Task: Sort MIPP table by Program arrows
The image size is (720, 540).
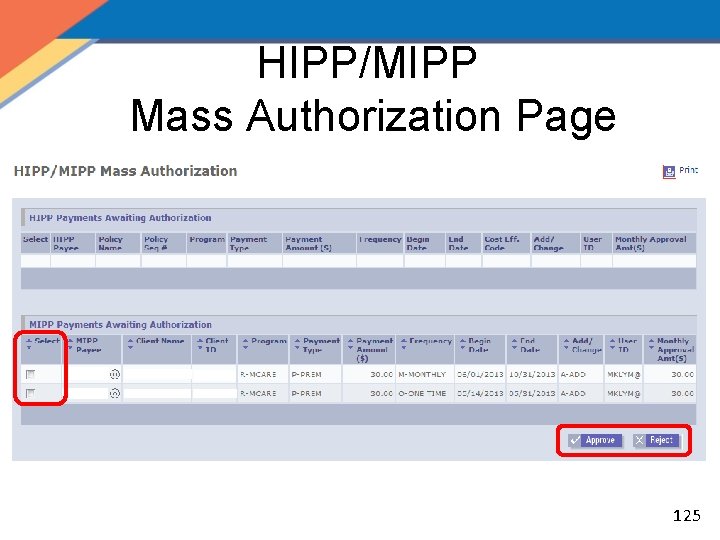Action: [x=245, y=344]
